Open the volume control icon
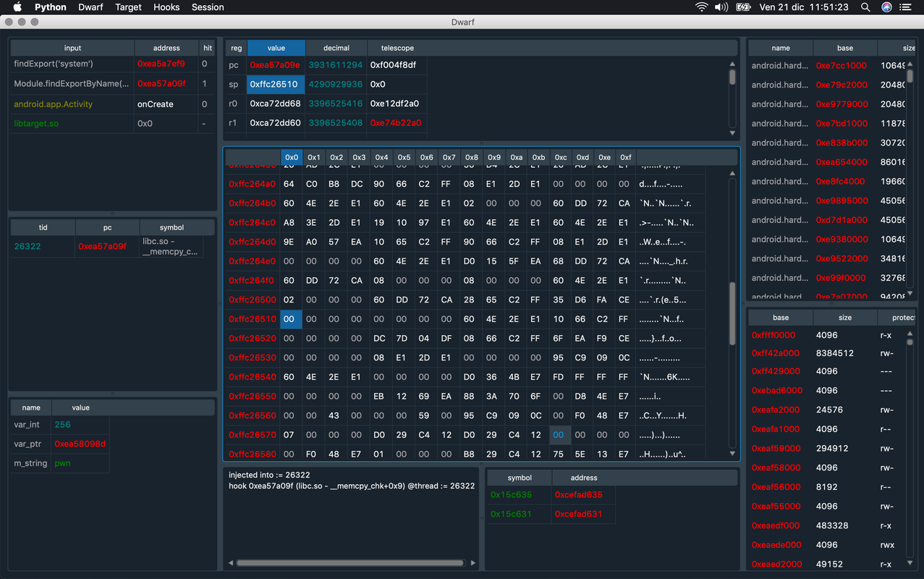Image resolution: width=924 pixels, height=579 pixels. point(721,7)
